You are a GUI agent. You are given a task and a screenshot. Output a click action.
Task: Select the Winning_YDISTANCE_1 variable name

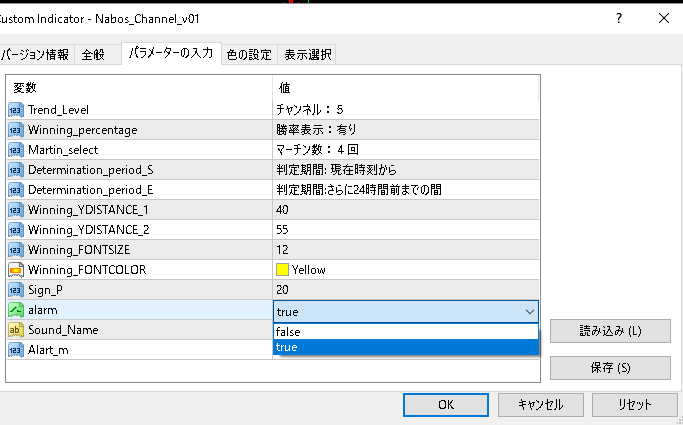(x=88, y=210)
